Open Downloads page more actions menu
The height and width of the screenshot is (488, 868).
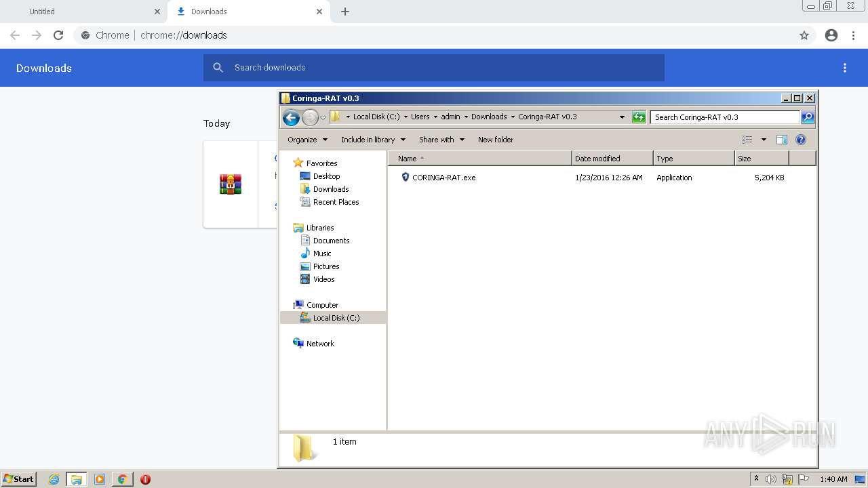coord(845,68)
